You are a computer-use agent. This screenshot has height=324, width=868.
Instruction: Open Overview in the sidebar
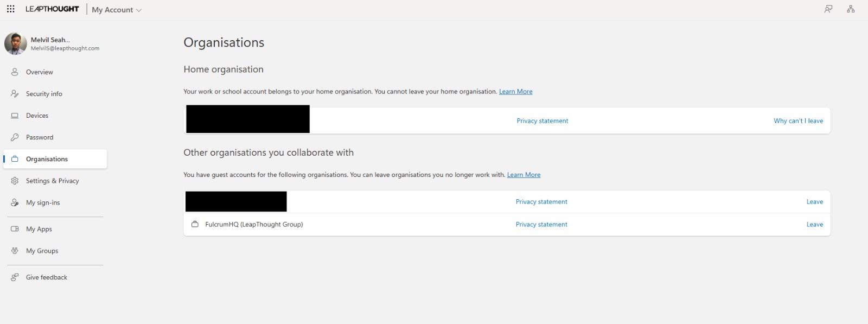point(39,72)
